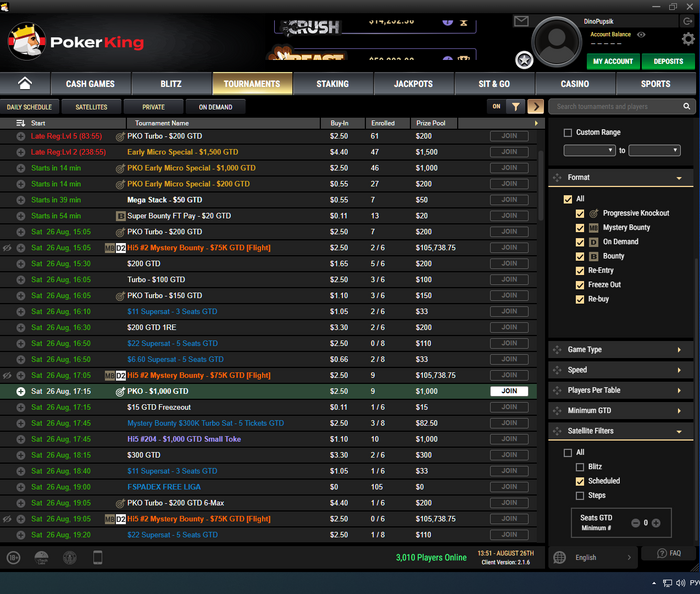Open the home lobby icon

(x=25, y=83)
